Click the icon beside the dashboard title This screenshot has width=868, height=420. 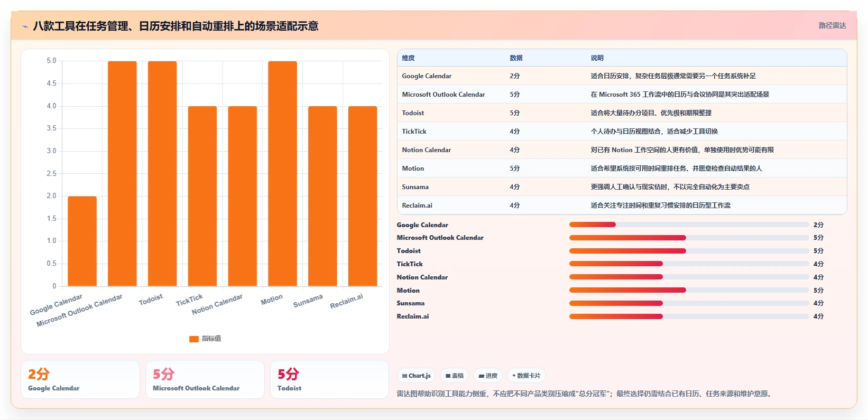(x=25, y=26)
